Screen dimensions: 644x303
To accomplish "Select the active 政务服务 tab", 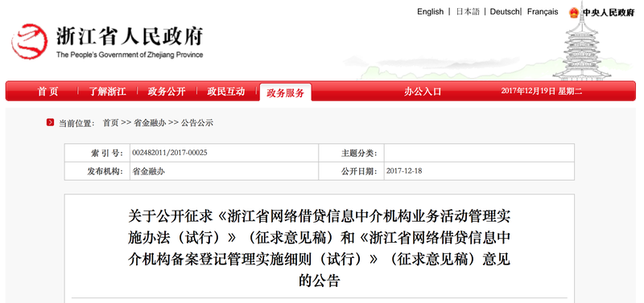I will click(286, 92).
